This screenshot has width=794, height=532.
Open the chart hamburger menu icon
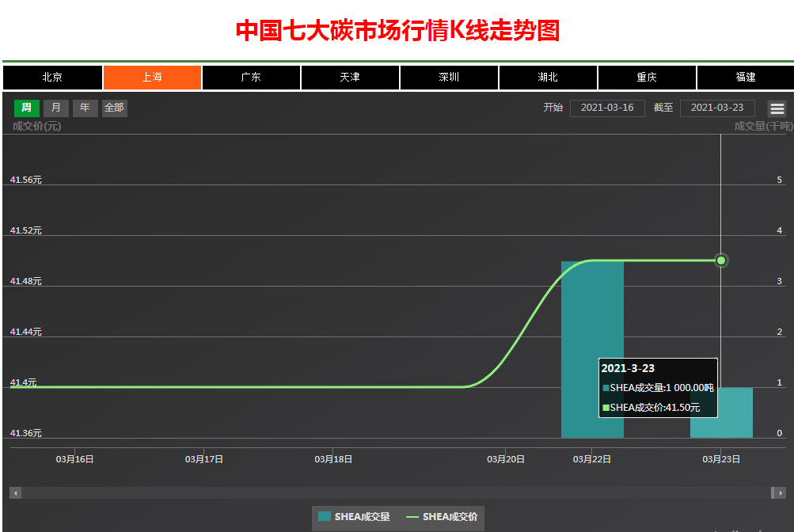(x=777, y=108)
